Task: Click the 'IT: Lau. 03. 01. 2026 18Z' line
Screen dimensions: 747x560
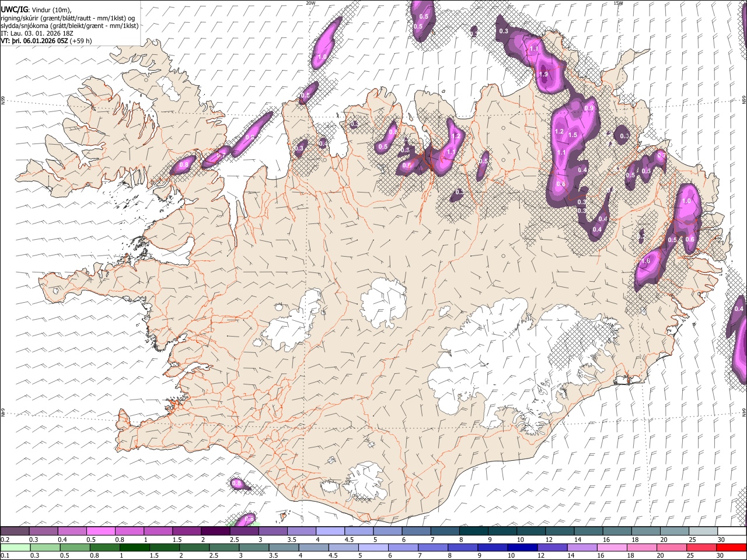Action: tap(37, 34)
